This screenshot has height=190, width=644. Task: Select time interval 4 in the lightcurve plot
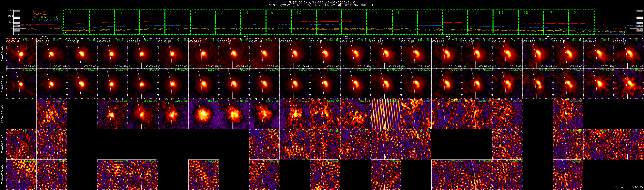(x=152, y=22)
